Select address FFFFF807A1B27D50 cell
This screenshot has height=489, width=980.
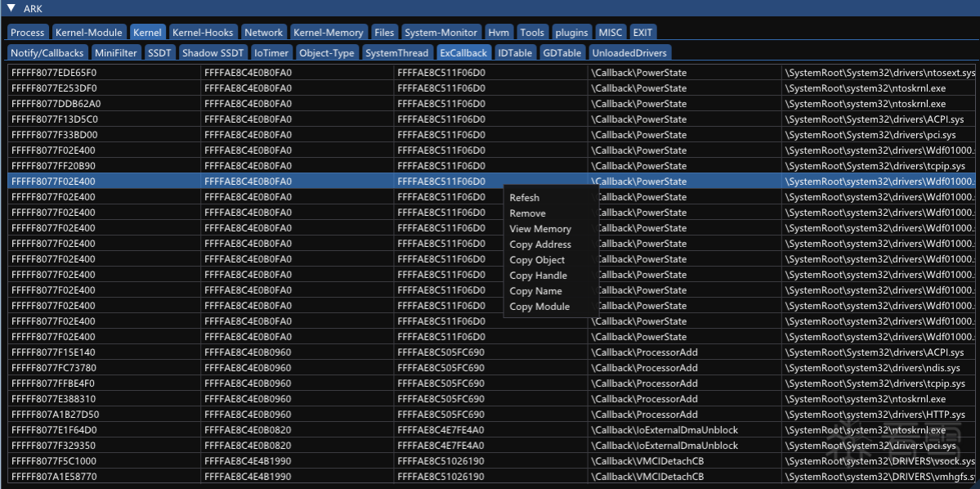click(105, 415)
